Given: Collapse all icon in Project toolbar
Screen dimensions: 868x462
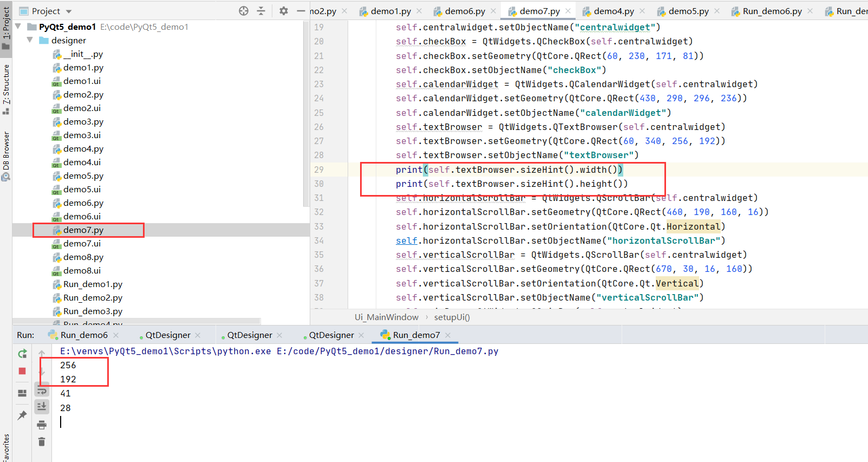Looking at the screenshot, I should [x=261, y=11].
